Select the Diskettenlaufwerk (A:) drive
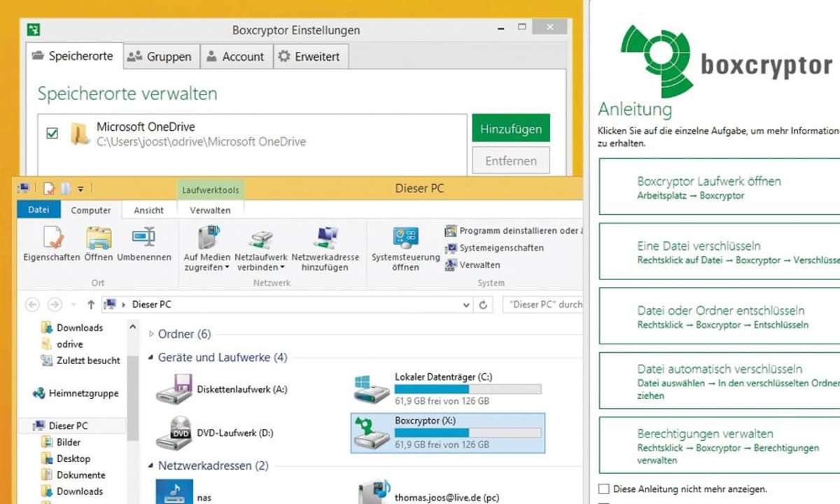Viewport: 840px width, 504px height. [x=222, y=389]
